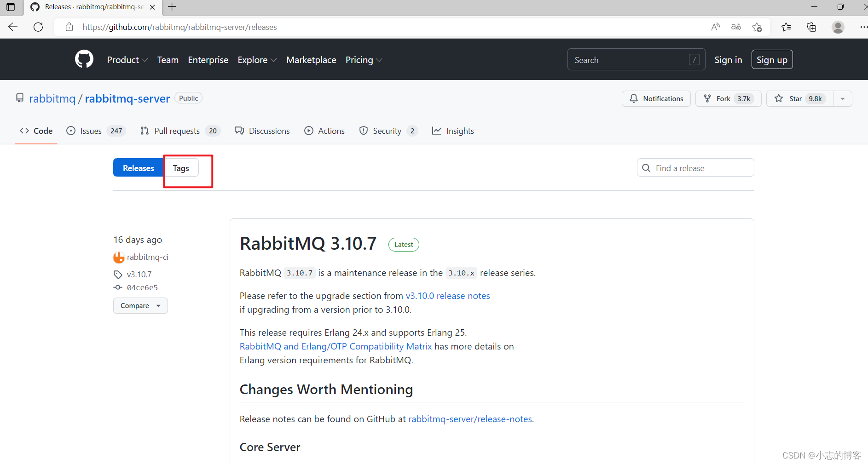Click the rabbitmq-ci avatar icon
868x464 pixels.
(x=119, y=257)
